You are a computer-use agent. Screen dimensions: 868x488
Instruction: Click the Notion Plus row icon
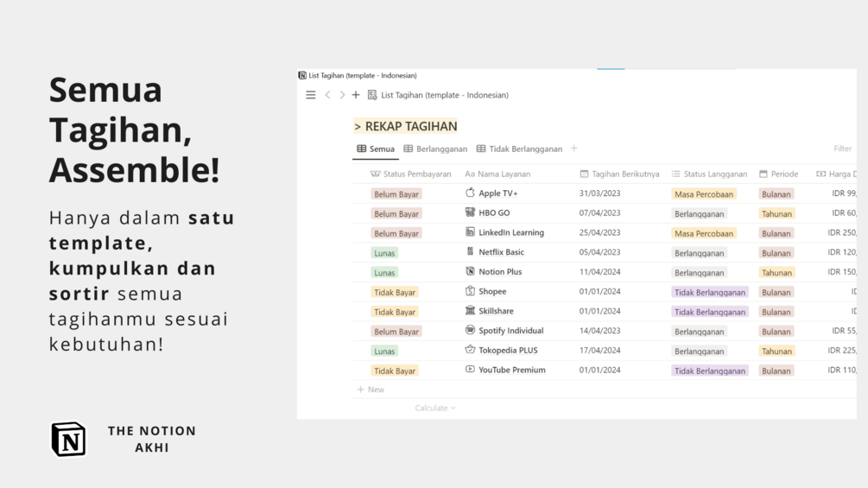(x=470, y=272)
